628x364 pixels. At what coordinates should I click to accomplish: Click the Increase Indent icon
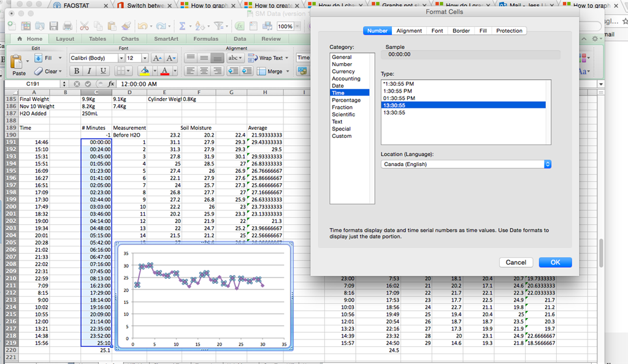pyautogui.click(x=247, y=71)
